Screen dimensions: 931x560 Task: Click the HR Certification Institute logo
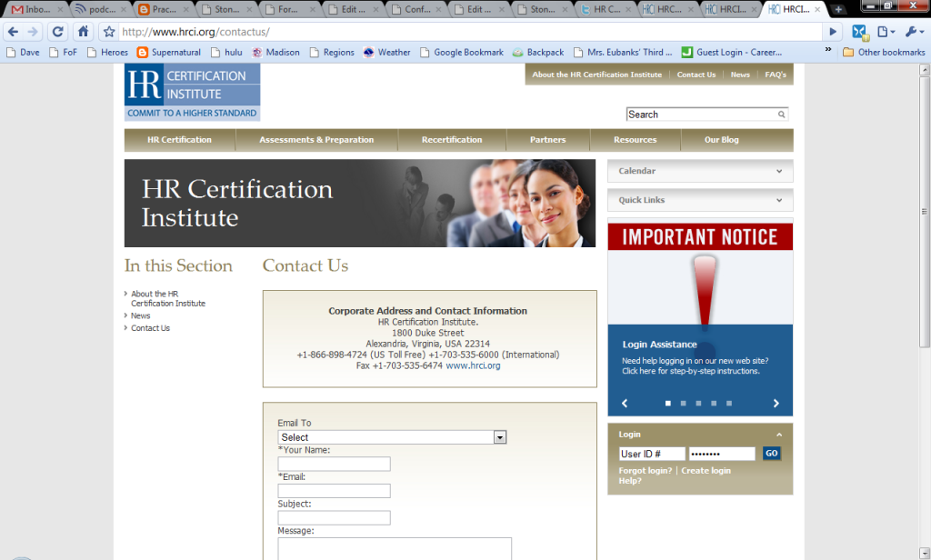click(x=193, y=92)
